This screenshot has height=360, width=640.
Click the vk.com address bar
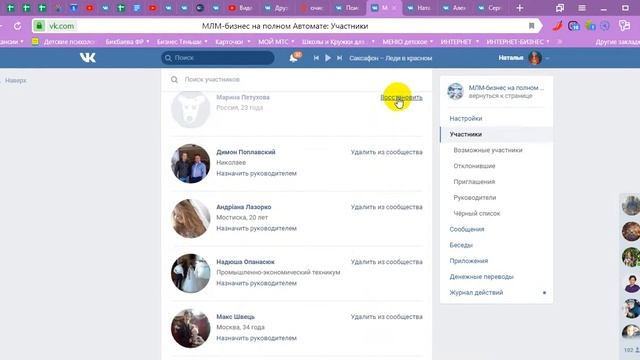coord(286,26)
